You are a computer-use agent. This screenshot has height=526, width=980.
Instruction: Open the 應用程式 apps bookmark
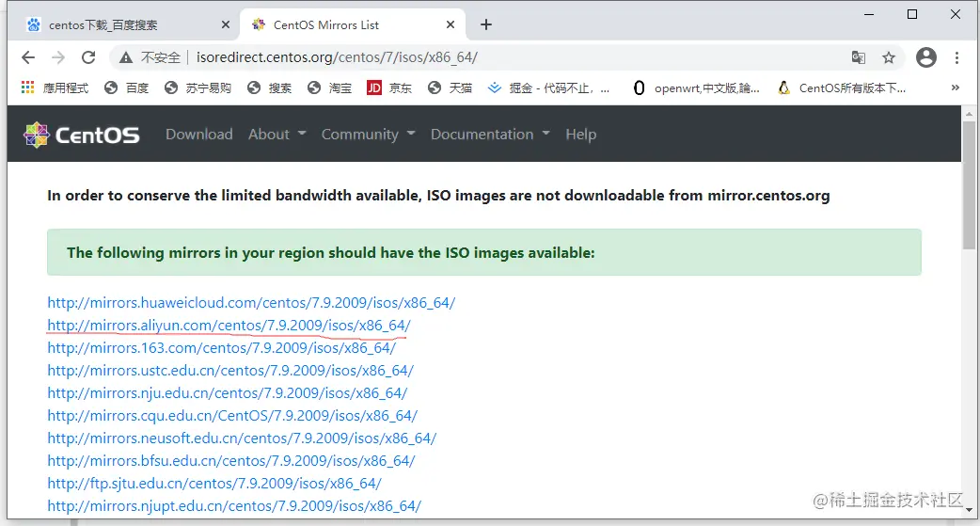tap(55, 88)
